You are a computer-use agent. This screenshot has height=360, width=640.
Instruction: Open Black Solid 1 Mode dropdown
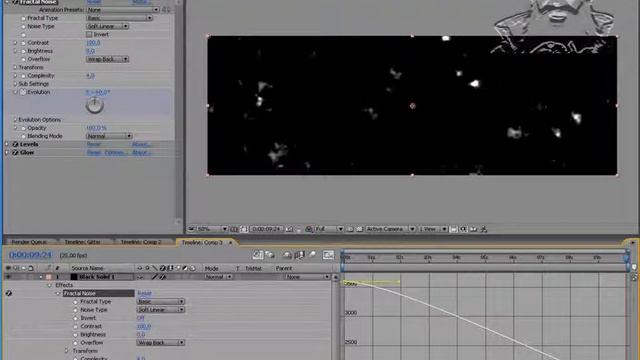[x=218, y=277]
